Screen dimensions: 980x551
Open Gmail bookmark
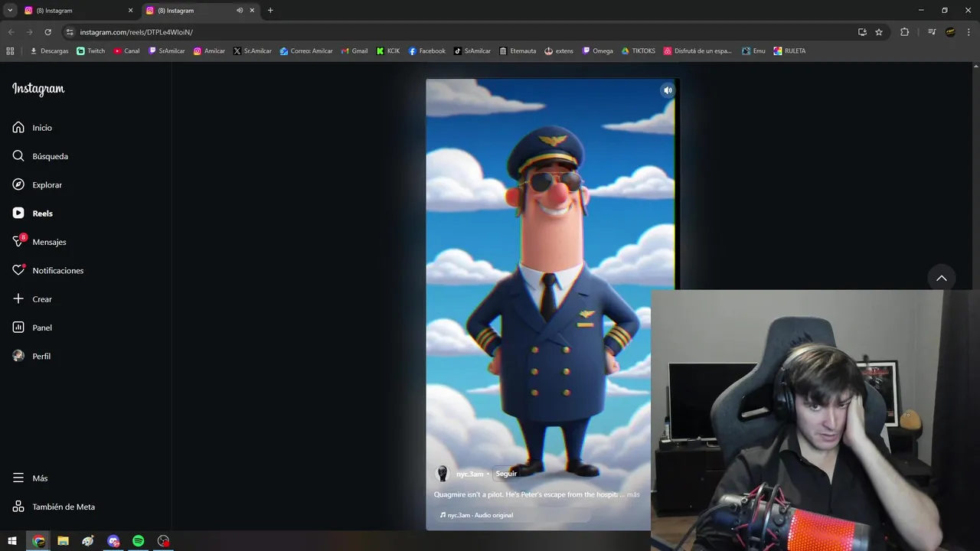pyautogui.click(x=354, y=51)
